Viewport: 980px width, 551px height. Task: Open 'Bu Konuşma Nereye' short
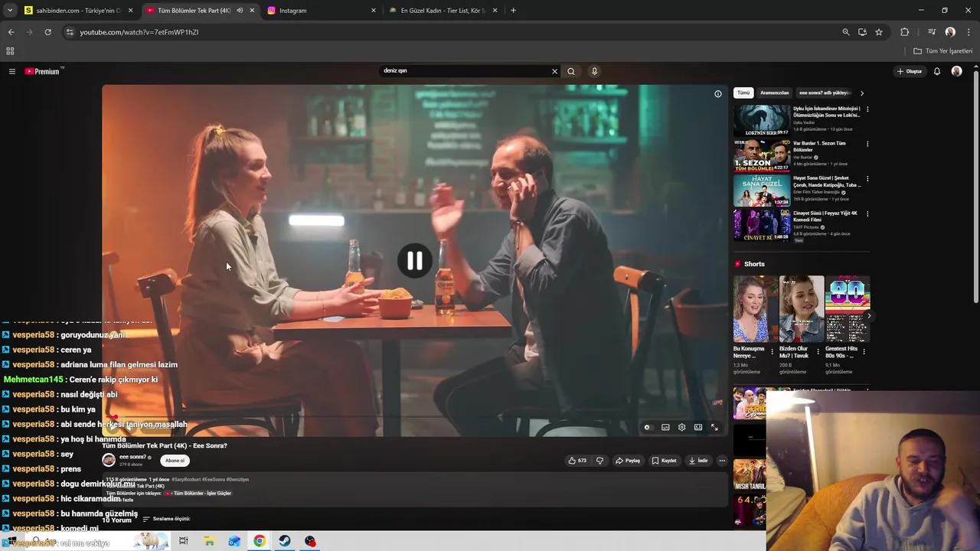pyautogui.click(x=755, y=309)
